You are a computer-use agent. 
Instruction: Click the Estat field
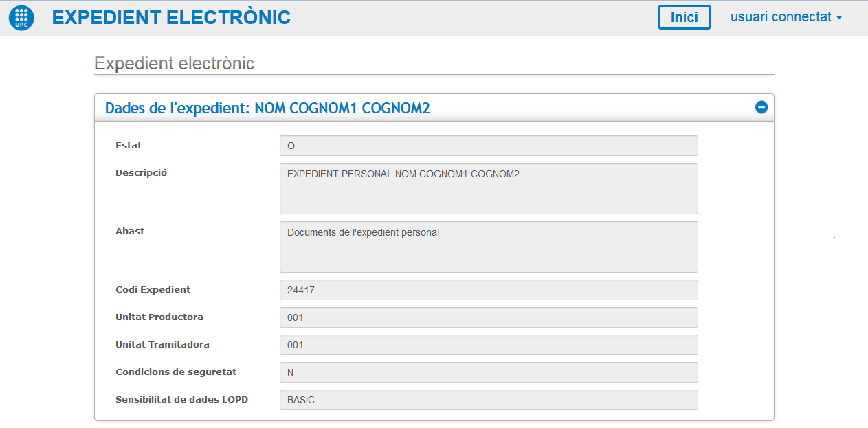[488, 146]
